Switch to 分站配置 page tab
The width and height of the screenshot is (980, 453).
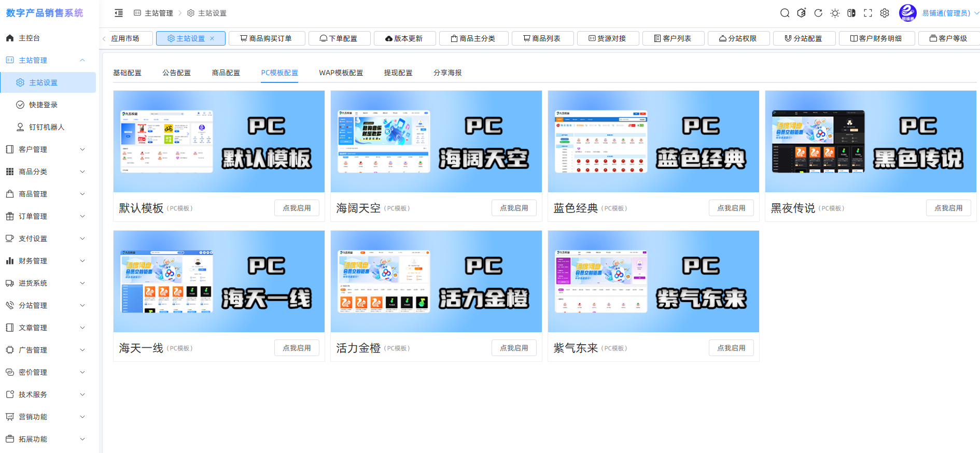coord(804,38)
